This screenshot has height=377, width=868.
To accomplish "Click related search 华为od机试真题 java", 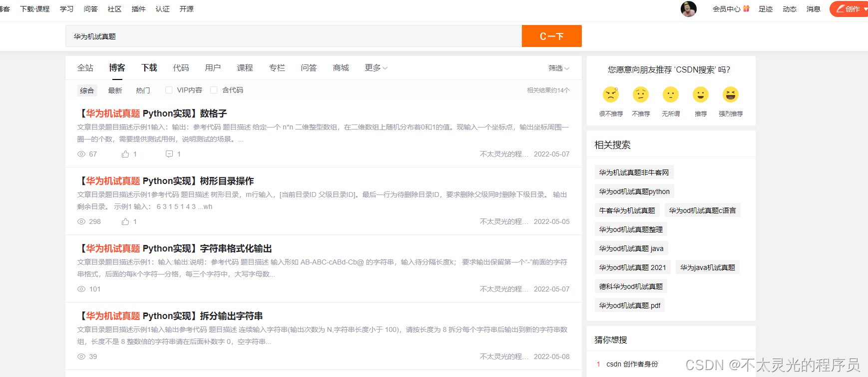I will tap(631, 248).
